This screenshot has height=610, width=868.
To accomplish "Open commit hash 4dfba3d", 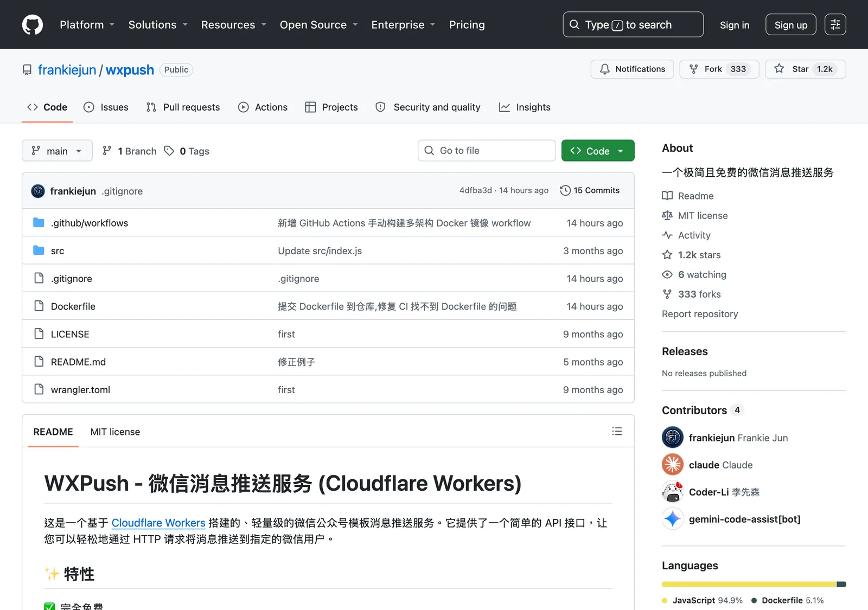I will point(475,190).
